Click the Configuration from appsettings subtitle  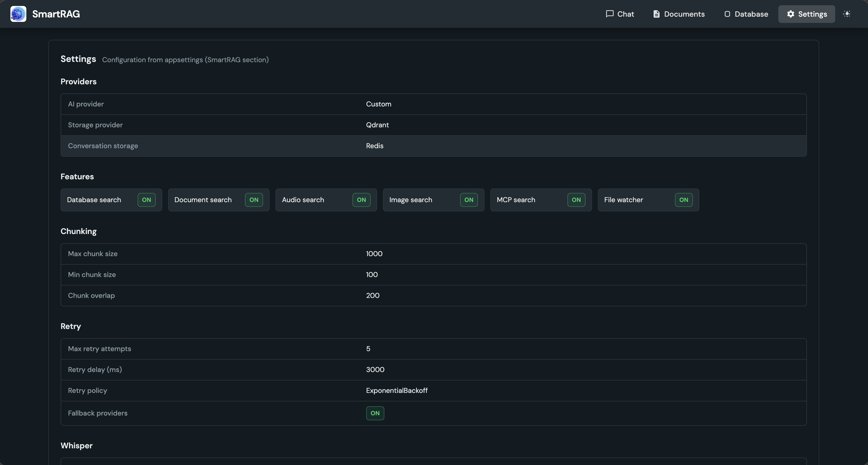click(x=185, y=60)
